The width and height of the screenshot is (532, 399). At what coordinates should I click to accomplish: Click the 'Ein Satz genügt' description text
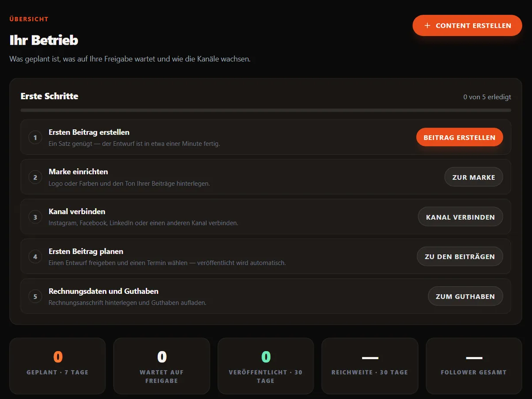[134, 144]
